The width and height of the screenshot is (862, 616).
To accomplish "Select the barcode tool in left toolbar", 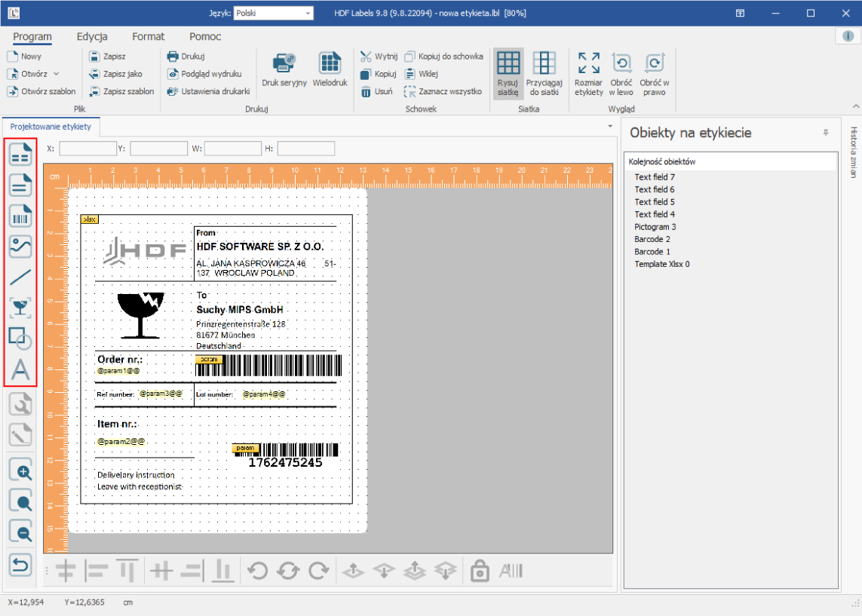I will (x=20, y=216).
